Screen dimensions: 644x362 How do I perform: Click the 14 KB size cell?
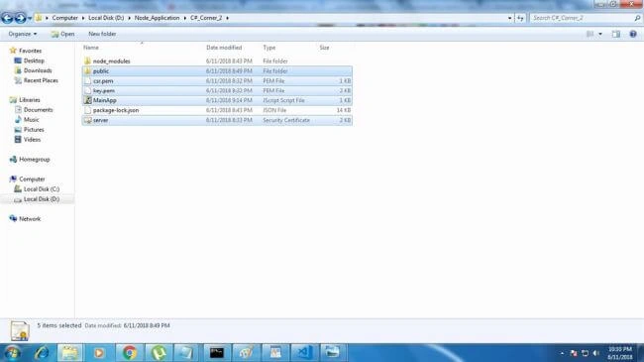[x=344, y=110]
